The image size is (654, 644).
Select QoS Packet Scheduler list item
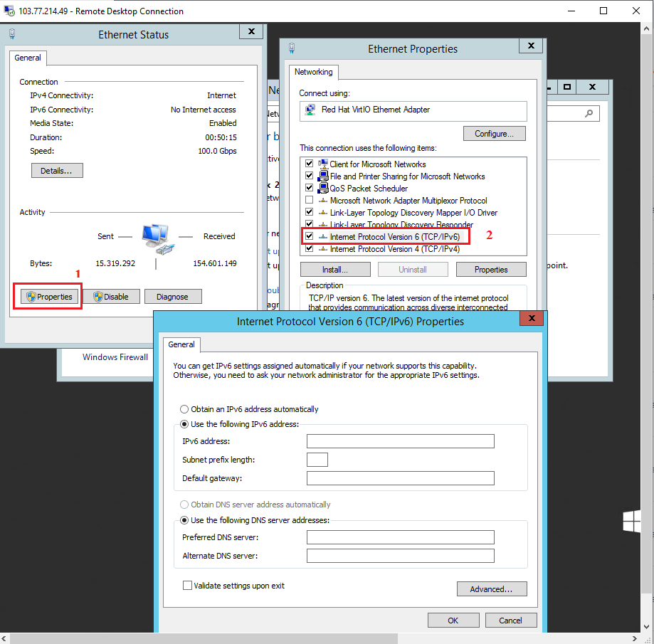point(369,189)
